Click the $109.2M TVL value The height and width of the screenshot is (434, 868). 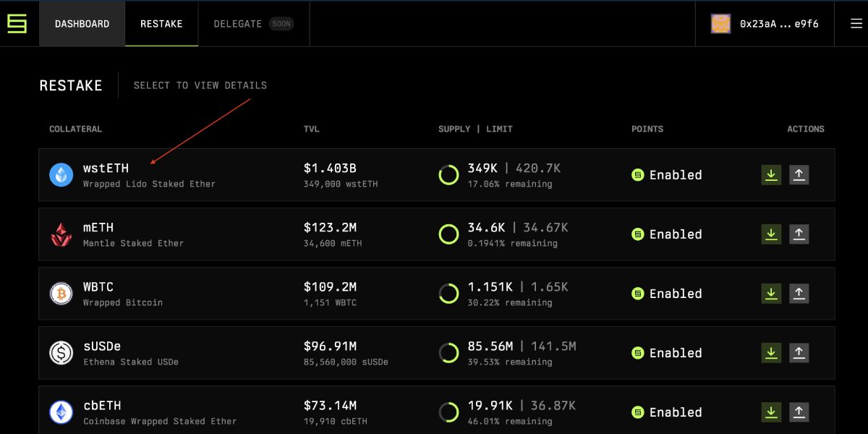point(330,286)
